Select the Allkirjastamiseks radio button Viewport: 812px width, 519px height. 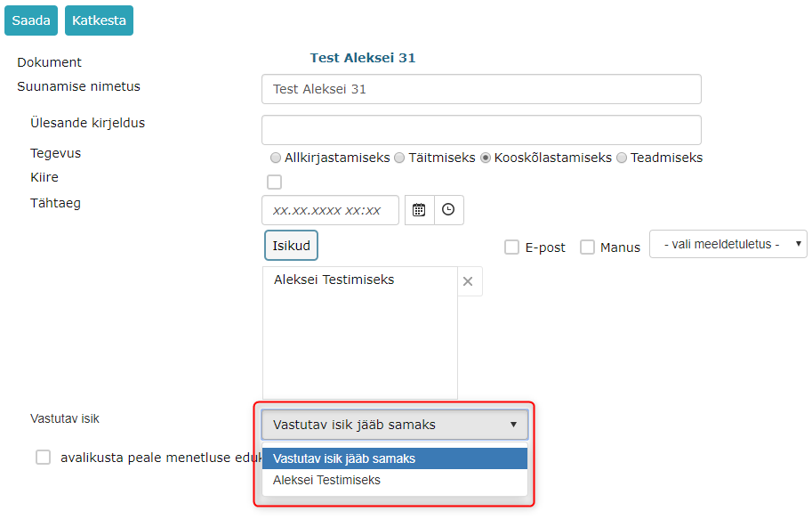(x=276, y=158)
